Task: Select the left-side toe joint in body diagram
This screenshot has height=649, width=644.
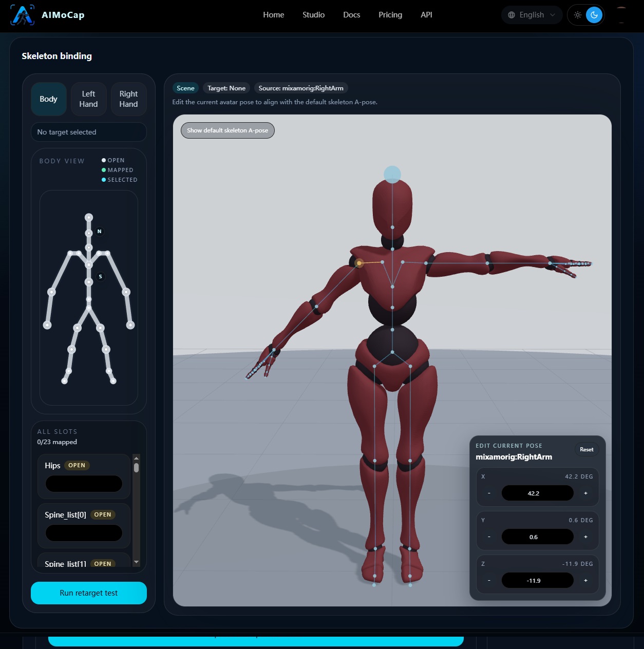Action: 65,381
